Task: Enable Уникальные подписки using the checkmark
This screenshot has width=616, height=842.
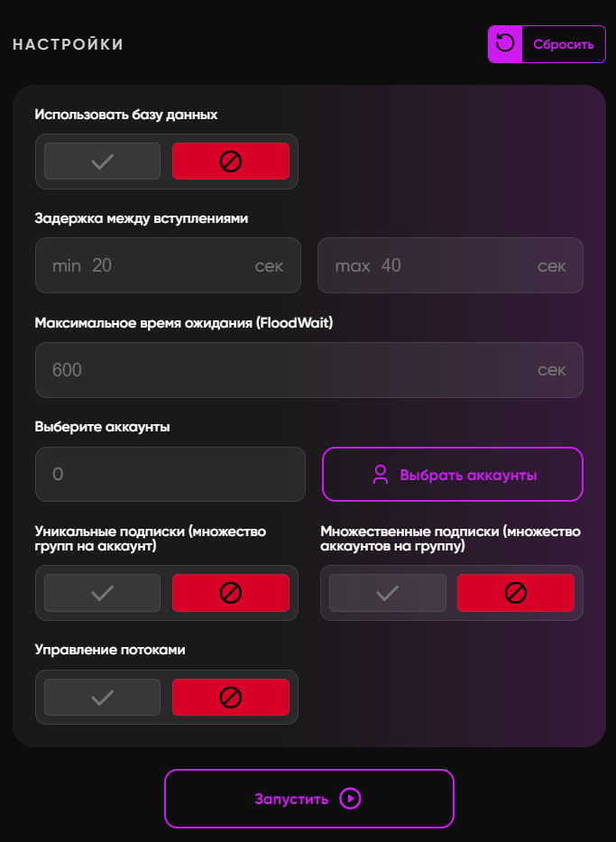Action: pos(102,593)
